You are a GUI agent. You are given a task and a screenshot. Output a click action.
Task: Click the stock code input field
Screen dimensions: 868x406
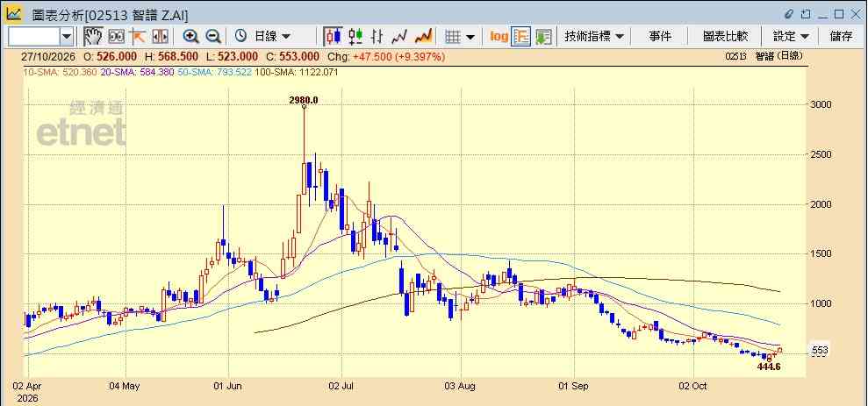[33, 37]
